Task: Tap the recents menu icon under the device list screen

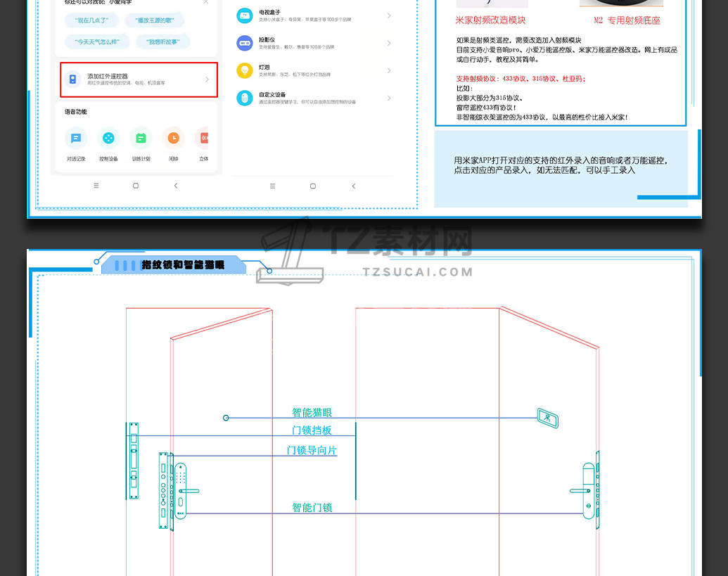Action: [x=272, y=186]
